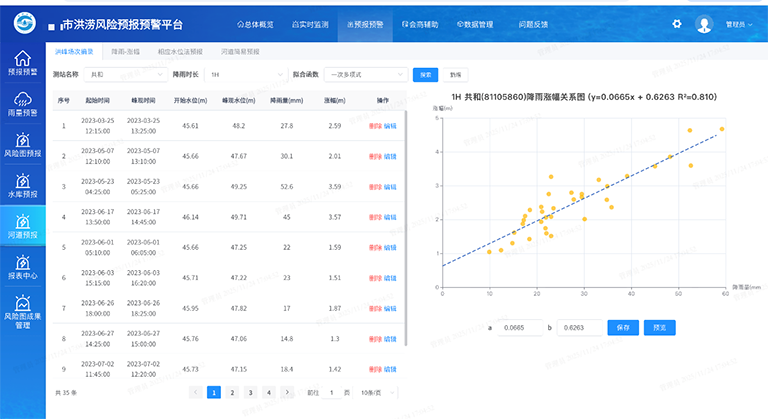The image size is (768, 419).
Task: Delete row 6 record (2023-06-03)
Action: [x=375, y=278]
